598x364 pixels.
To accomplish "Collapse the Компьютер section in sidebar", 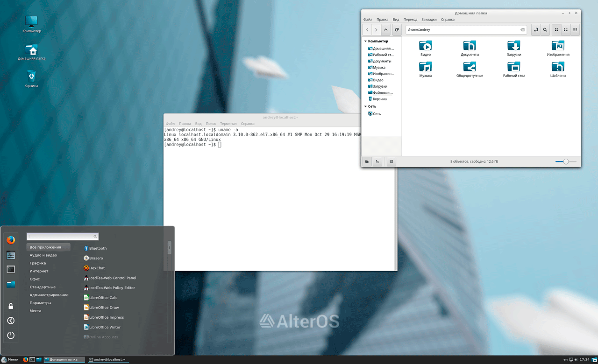I will pyautogui.click(x=366, y=41).
